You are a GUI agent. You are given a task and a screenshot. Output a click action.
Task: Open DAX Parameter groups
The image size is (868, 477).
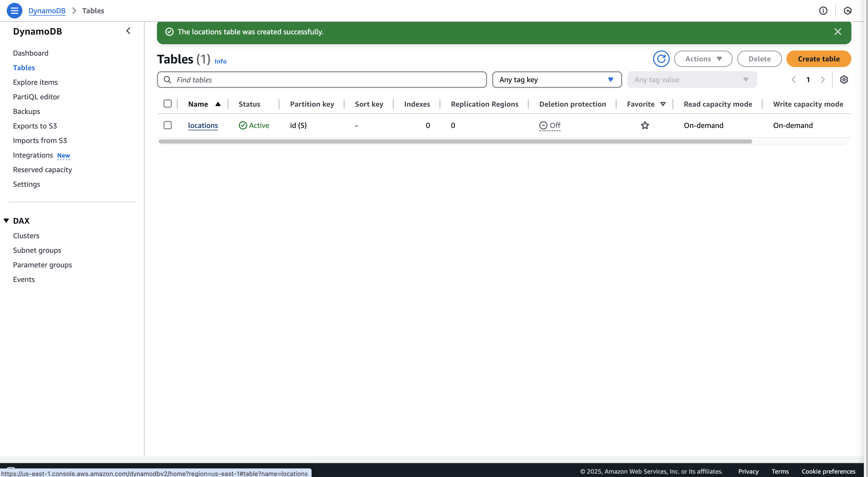click(42, 265)
